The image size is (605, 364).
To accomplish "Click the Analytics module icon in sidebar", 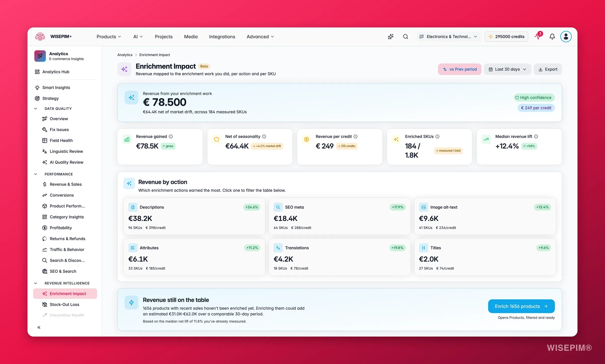I will (x=40, y=56).
